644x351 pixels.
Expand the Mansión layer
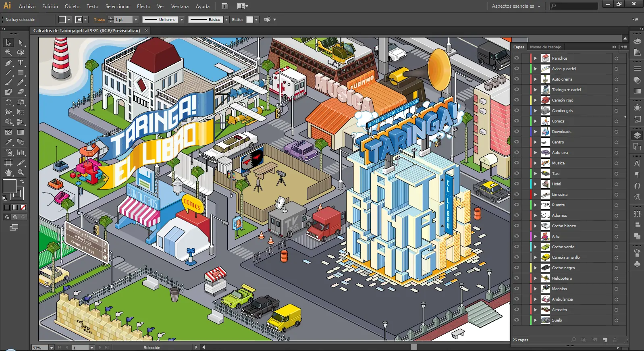pos(536,289)
